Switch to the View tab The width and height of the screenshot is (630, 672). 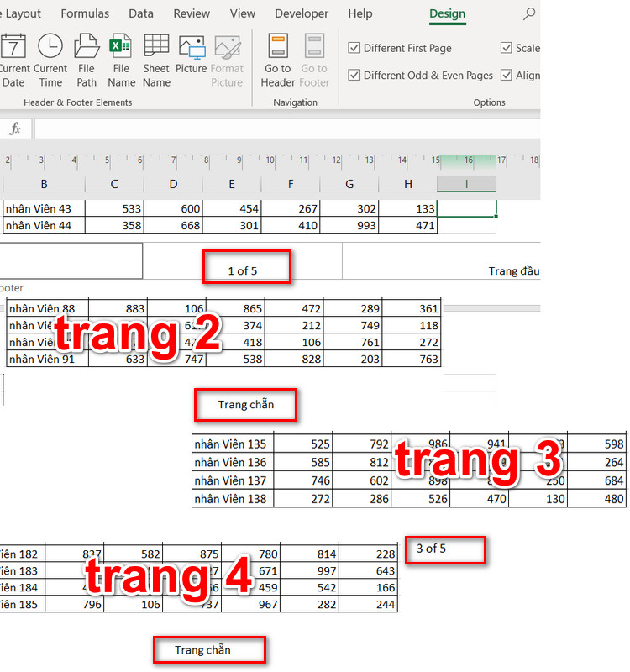pos(243,13)
